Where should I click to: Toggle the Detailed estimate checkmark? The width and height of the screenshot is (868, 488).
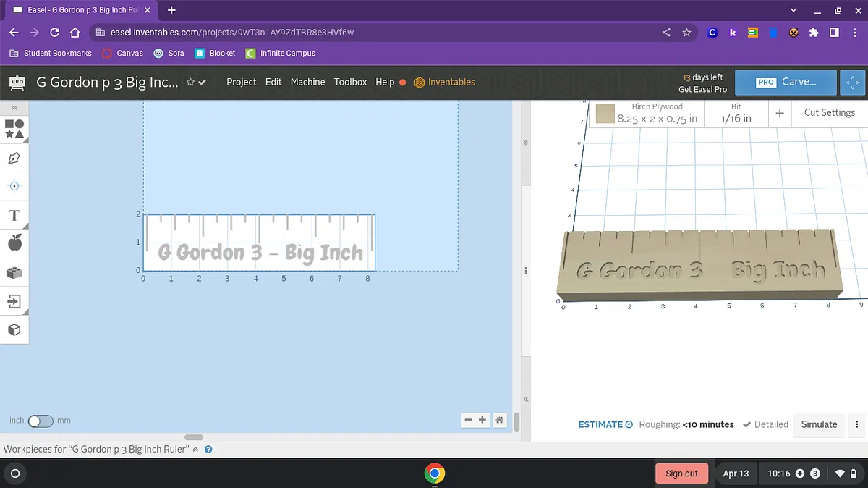(x=747, y=424)
